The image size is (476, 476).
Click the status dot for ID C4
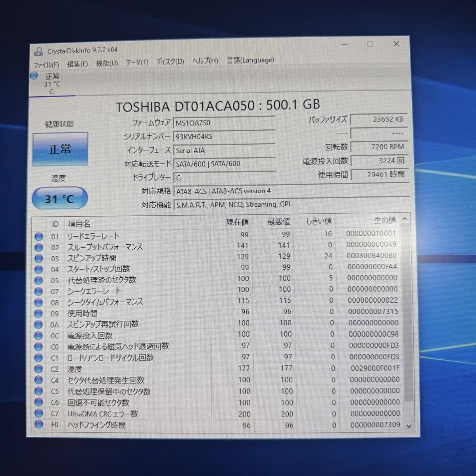point(38,380)
